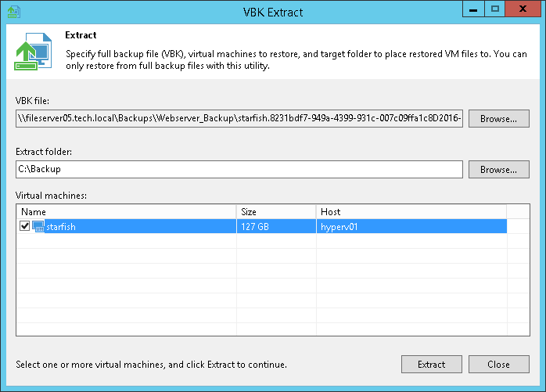Image resolution: width=546 pixels, height=392 pixels.
Task: Select the starfish row name
Action: (61, 227)
